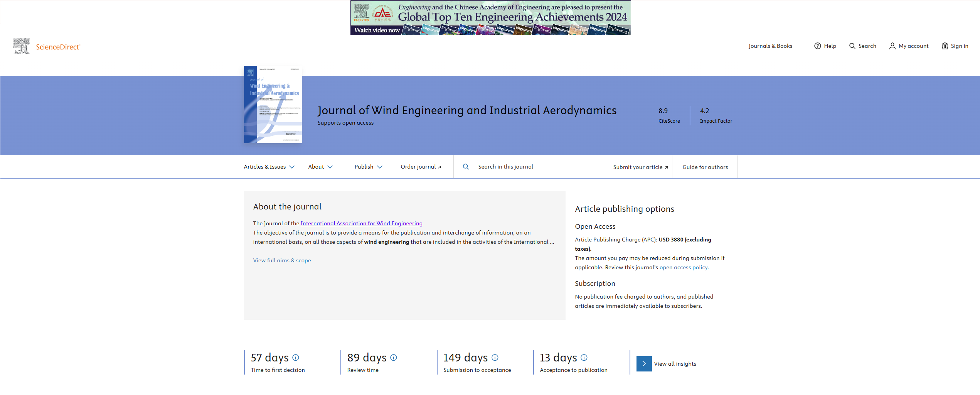The height and width of the screenshot is (395, 980).
Task: Open International Association for Wind Engineering link
Action: 361,223
